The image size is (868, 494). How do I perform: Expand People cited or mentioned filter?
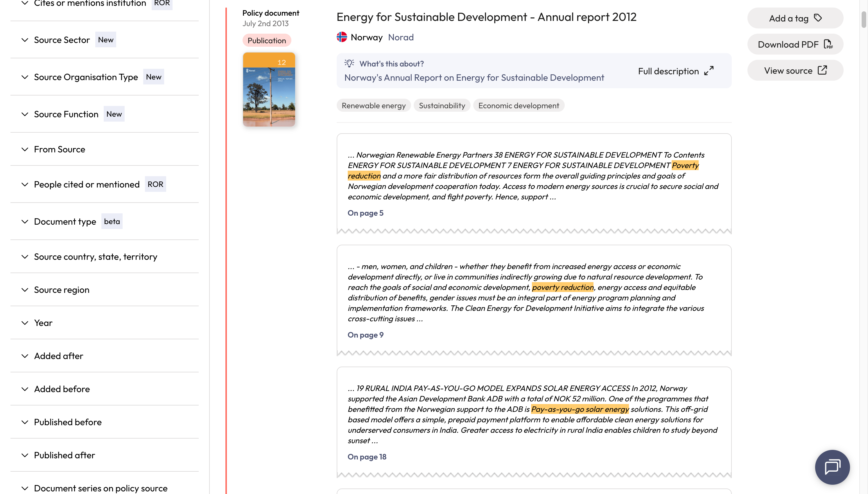tap(105, 184)
